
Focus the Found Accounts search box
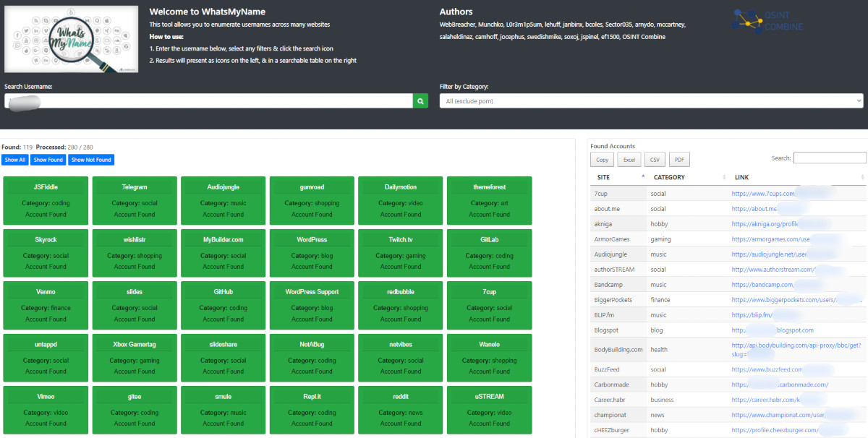pos(829,158)
